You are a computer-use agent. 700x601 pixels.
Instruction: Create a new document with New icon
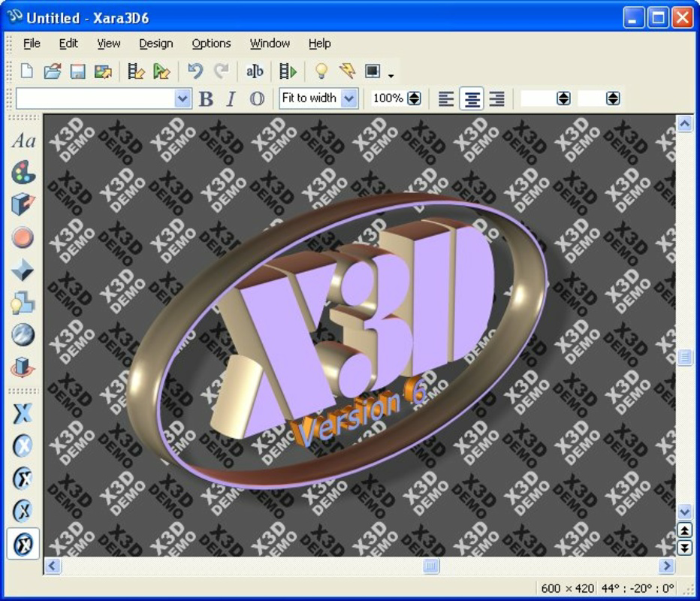tap(27, 71)
